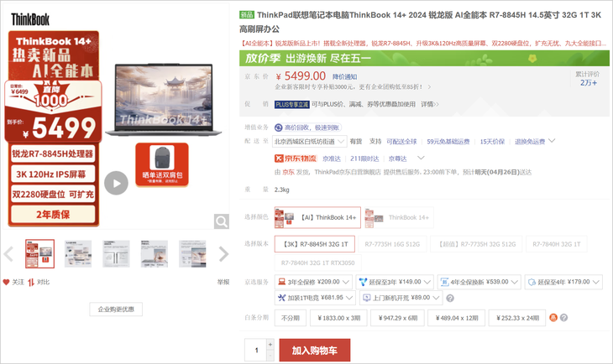Play the product video
The image size is (613, 364).
(x=116, y=183)
